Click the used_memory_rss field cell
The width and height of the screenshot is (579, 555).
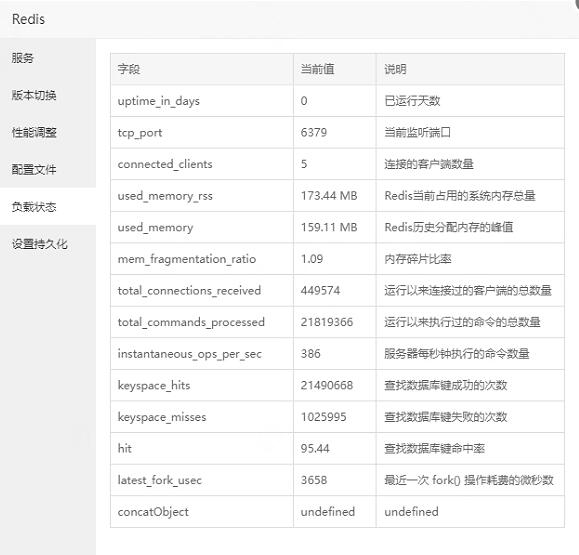202,196
